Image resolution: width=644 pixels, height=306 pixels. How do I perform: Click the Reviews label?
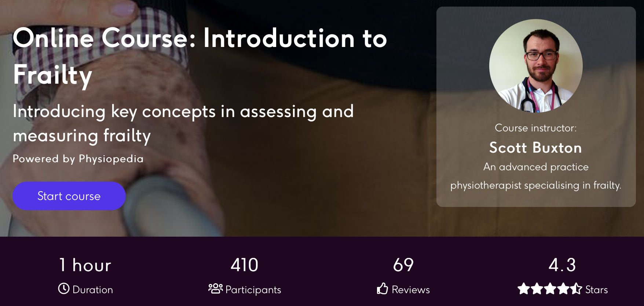(411, 290)
